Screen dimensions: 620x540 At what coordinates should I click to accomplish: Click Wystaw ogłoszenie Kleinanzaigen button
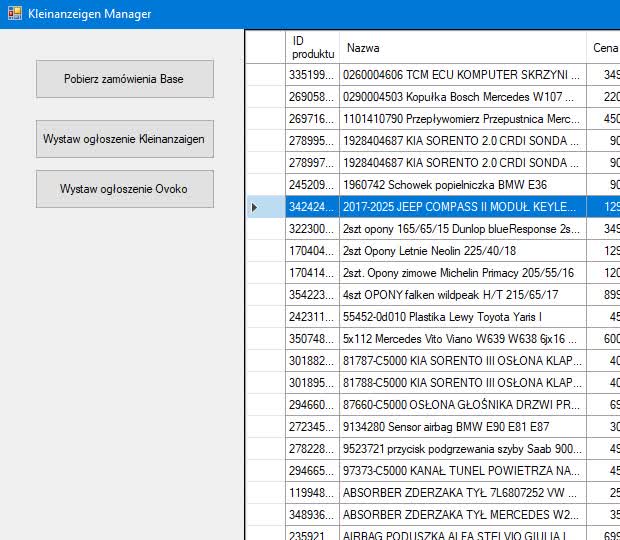tap(125, 139)
